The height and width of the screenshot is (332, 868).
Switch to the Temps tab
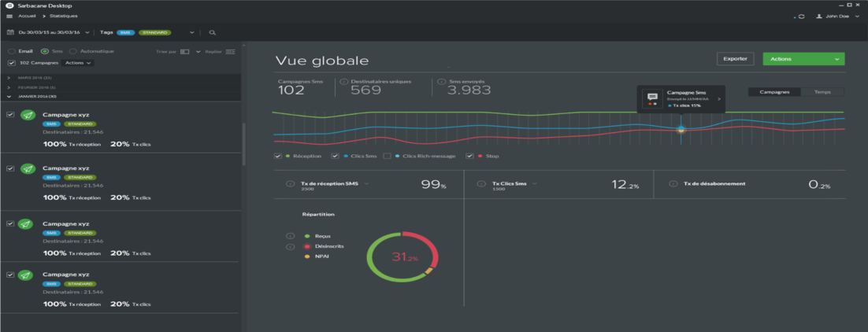pos(822,92)
